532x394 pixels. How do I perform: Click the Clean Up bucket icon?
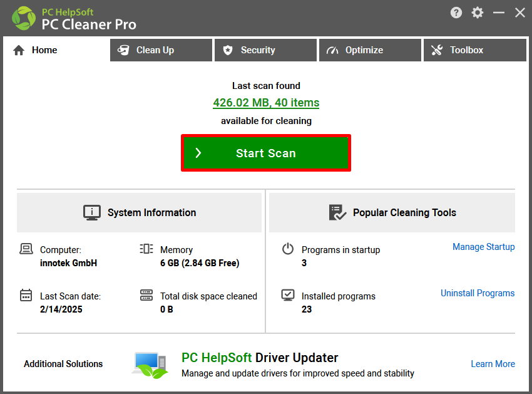(x=123, y=50)
